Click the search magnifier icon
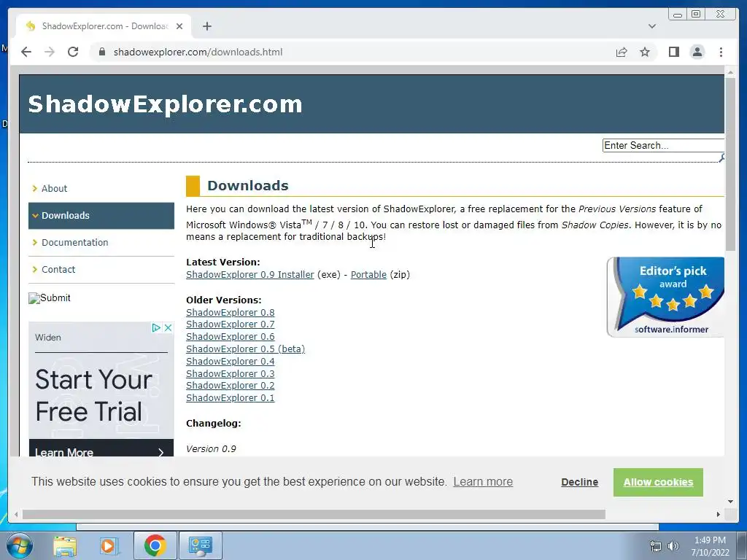The height and width of the screenshot is (560, 747). 721,157
